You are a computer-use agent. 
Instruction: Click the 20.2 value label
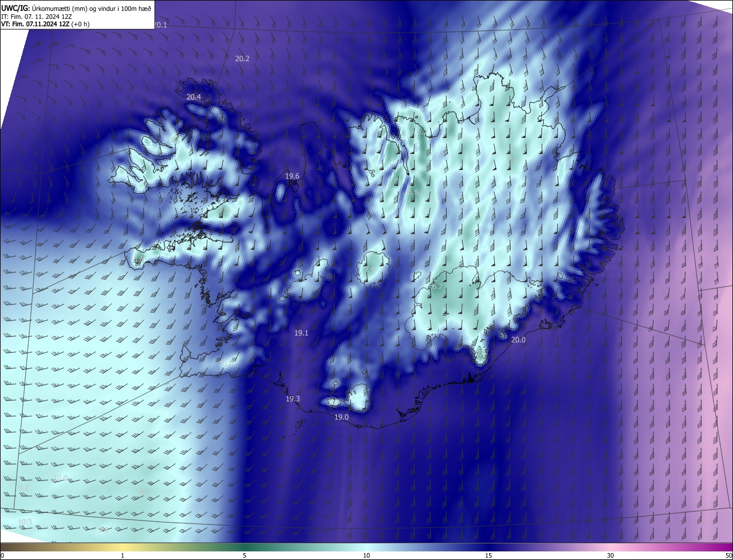coord(242,59)
